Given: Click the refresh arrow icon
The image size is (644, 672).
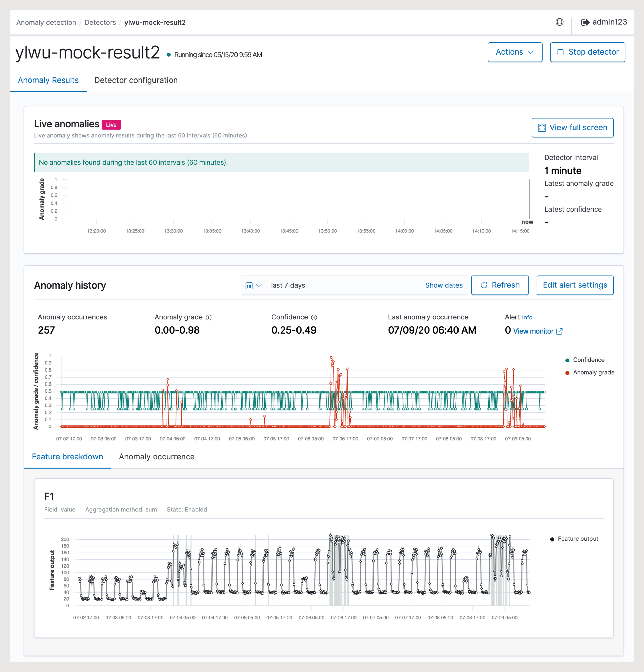Looking at the screenshot, I should (484, 285).
